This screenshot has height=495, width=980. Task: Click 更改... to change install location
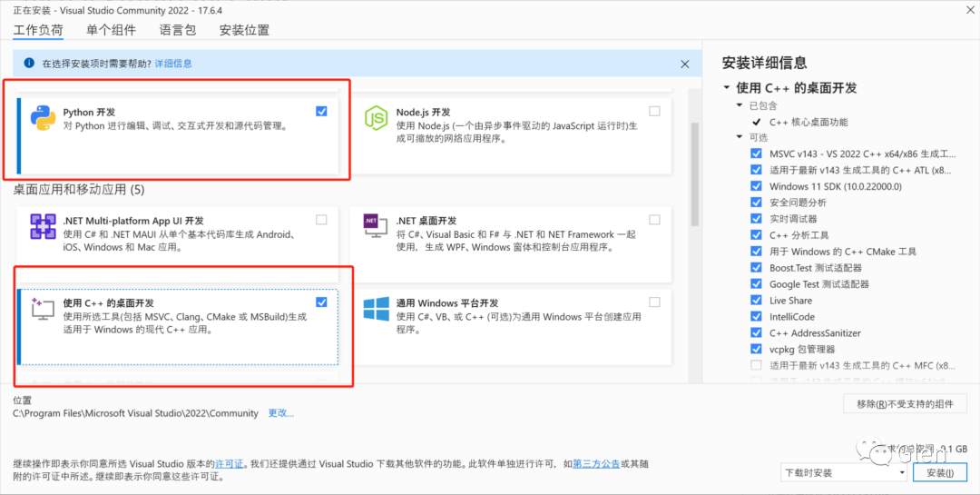coord(280,413)
